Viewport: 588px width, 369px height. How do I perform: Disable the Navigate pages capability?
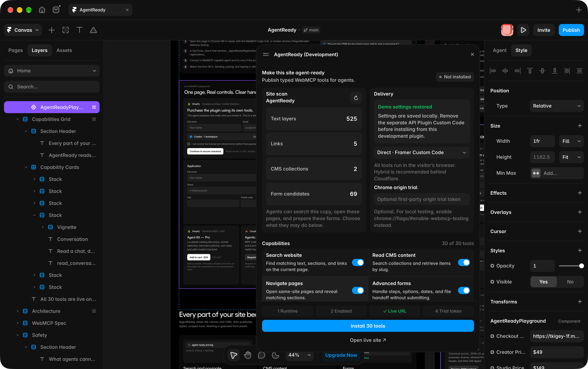(x=358, y=290)
